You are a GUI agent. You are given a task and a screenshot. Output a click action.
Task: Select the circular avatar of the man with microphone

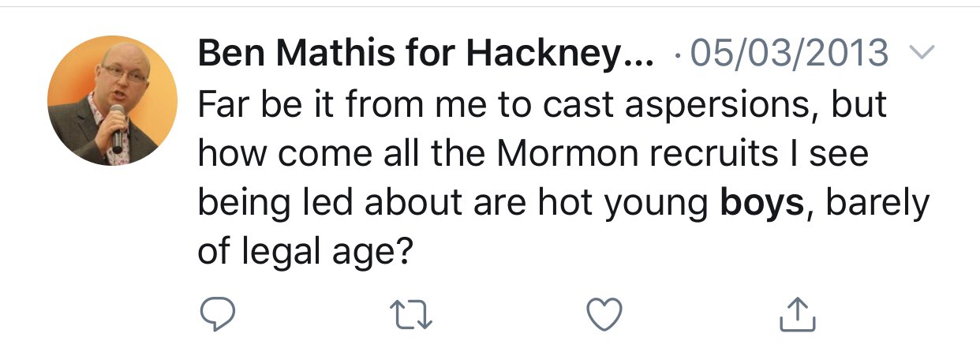tap(112, 100)
